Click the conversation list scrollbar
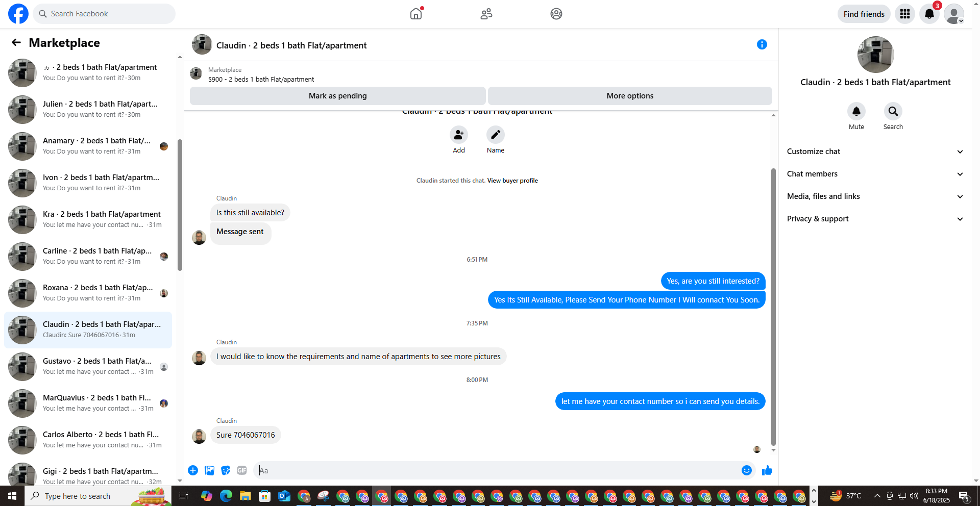The width and height of the screenshot is (980, 506). 180,205
